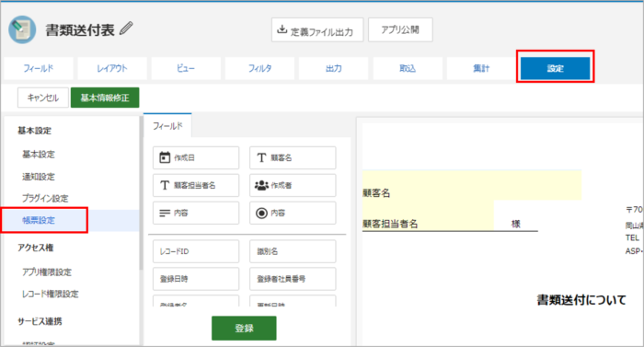Click the people icon of 作成者 field

pyautogui.click(x=261, y=185)
